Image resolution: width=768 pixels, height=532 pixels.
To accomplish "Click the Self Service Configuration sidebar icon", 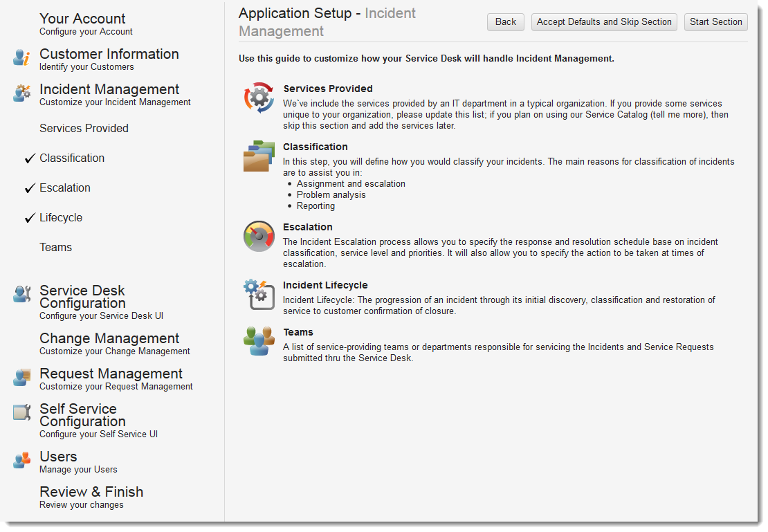I will tap(21, 412).
